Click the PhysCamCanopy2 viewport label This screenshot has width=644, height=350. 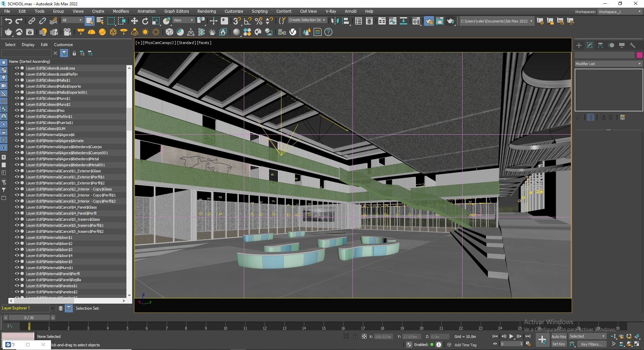pyautogui.click(x=160, y=43)
